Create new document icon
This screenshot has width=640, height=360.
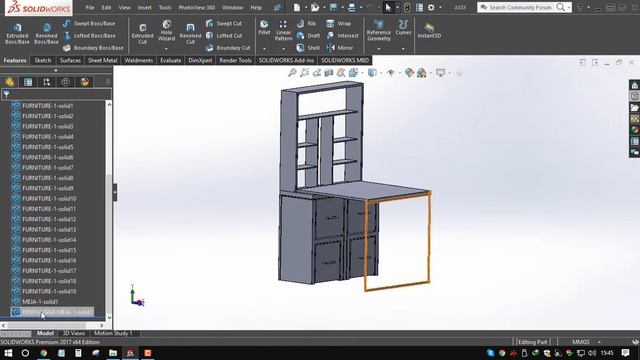pos(297,7)
